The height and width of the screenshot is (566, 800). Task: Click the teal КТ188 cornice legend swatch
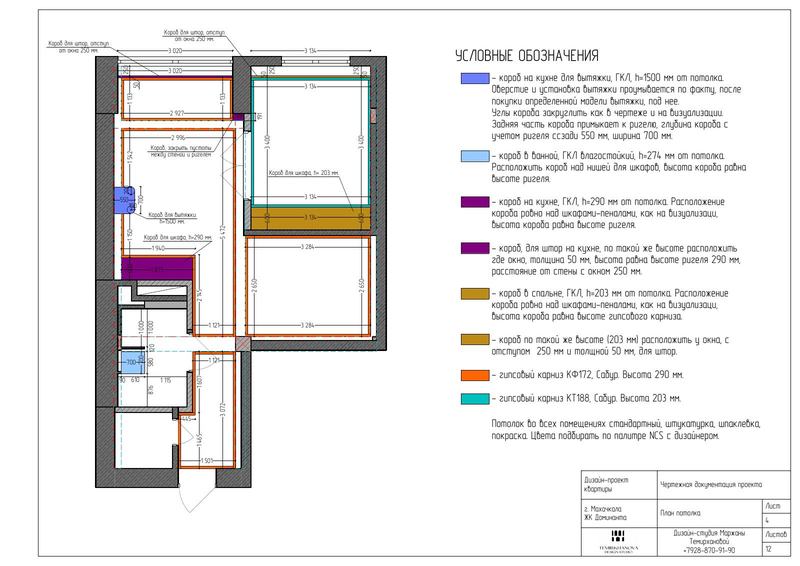[x=474, y=399]
